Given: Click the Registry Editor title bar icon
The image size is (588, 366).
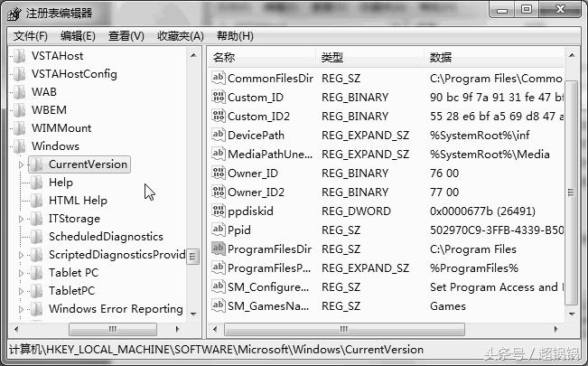Looking at the screenshot, I should pyautogui.click(x=14, y=14).
